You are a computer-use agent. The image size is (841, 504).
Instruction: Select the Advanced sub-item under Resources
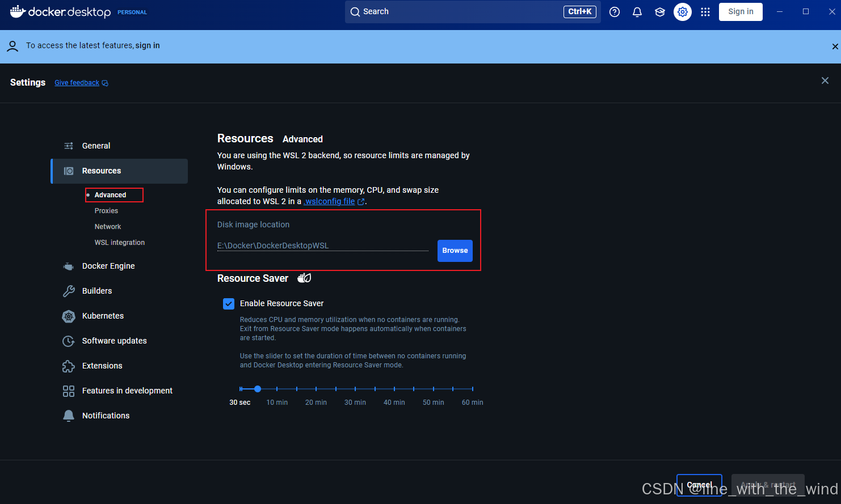[x=110, y=195]
